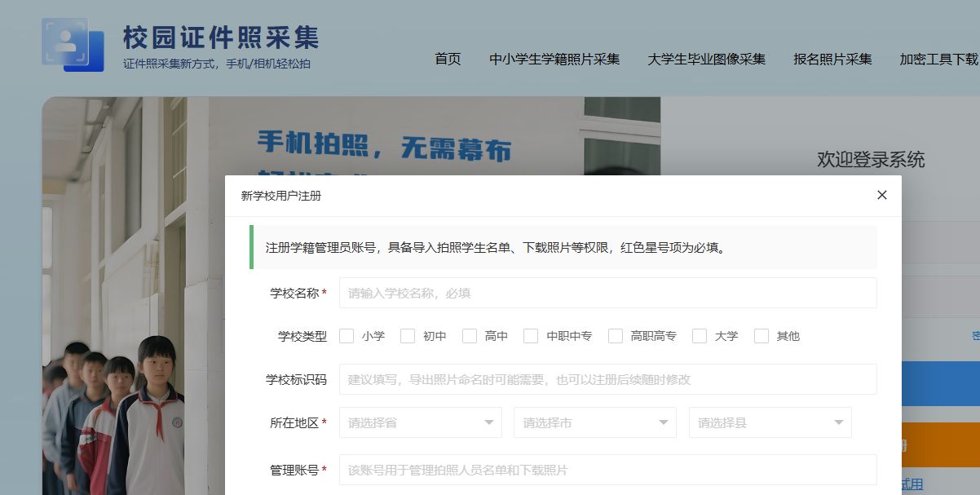
Task: Enable the 中职中专 checkbox
Action: 531,336
